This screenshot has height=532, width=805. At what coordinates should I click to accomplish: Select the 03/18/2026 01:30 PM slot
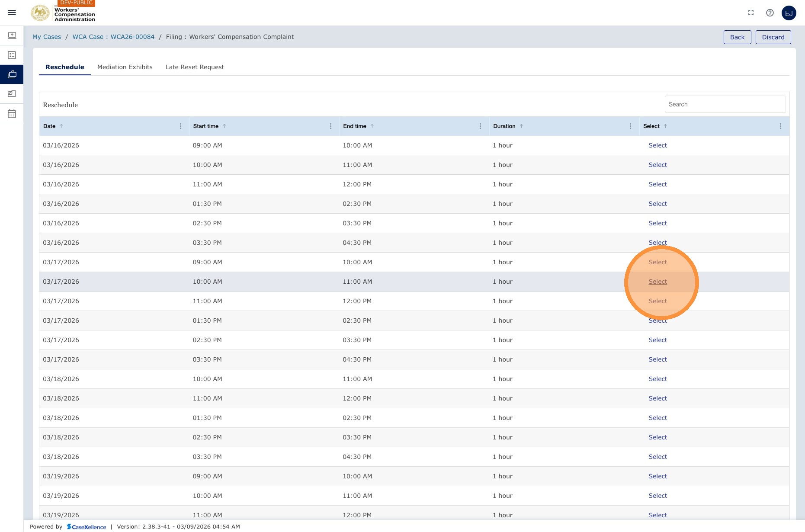tap(658, 418)
